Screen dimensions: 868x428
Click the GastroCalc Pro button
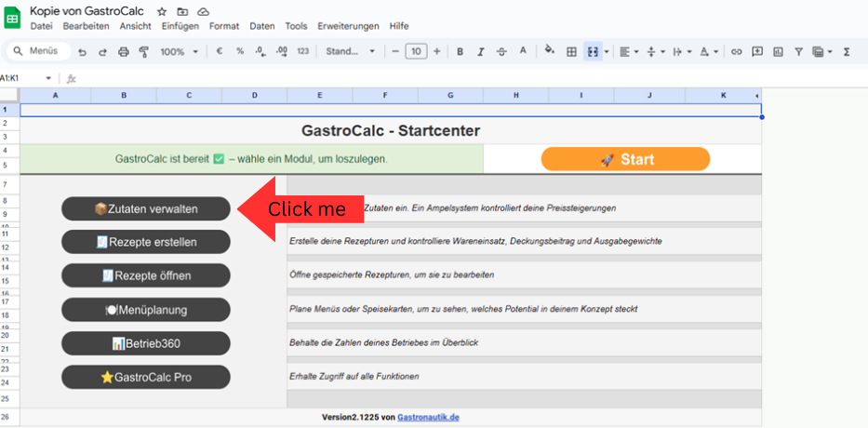pos(145,377)
